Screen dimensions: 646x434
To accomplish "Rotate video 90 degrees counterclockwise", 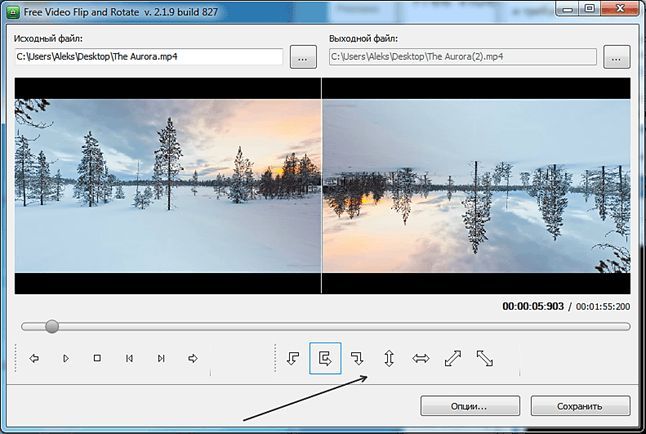I will [x=293, y=358].
